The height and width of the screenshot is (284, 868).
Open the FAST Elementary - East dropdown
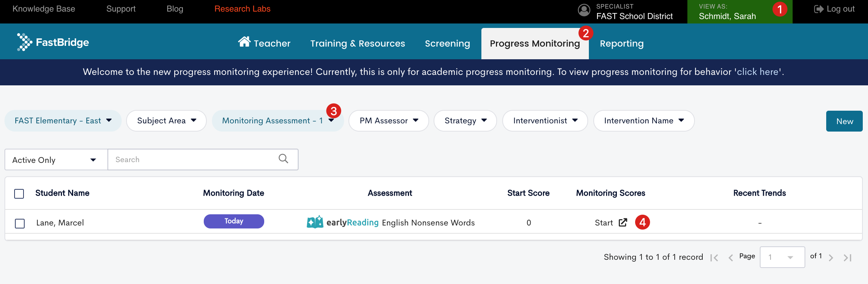point(63,121)
